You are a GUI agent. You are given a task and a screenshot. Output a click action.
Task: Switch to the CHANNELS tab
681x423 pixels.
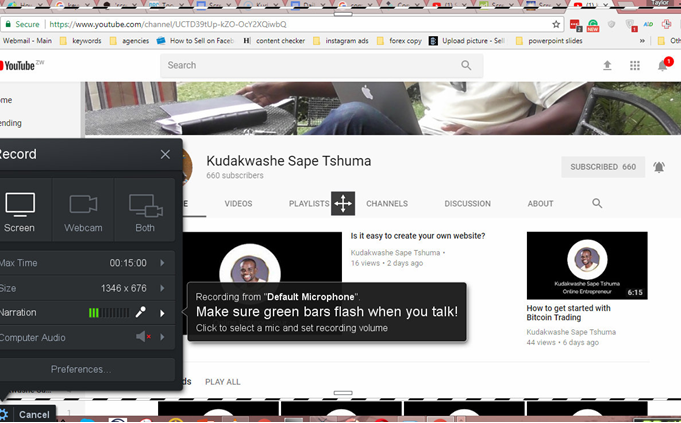tap(387, 203)
